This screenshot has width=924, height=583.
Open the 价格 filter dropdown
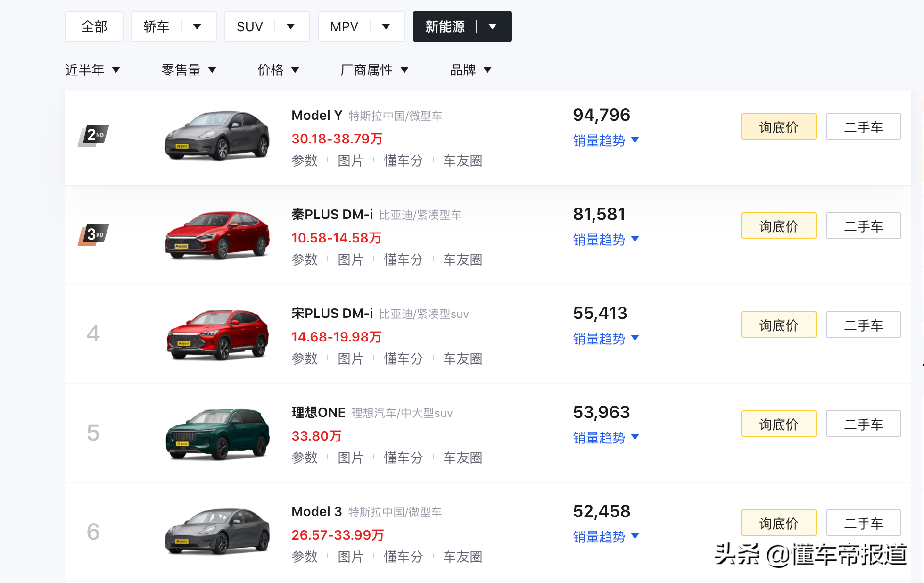point(278,70)
